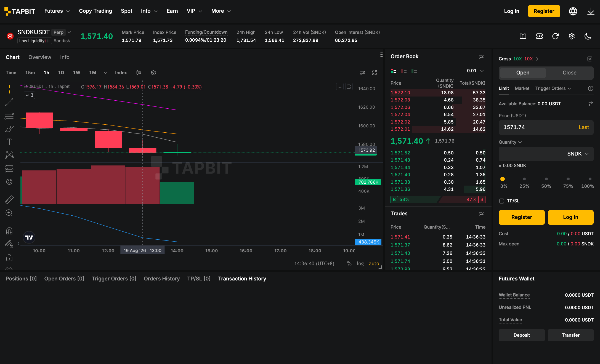The image size is (600, 364).
Task: Click Log In button in order form
Action: point(570,217)
